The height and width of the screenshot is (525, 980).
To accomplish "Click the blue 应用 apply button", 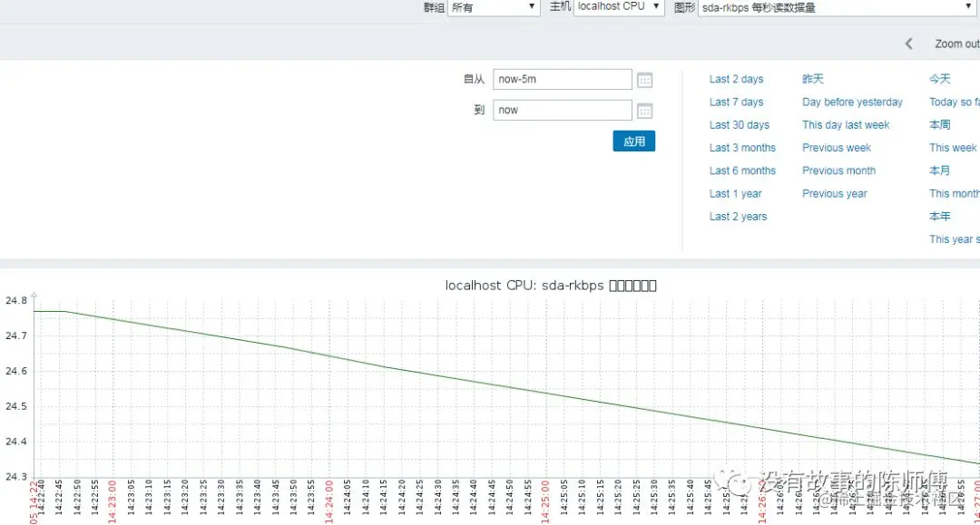I will point(633,141).
